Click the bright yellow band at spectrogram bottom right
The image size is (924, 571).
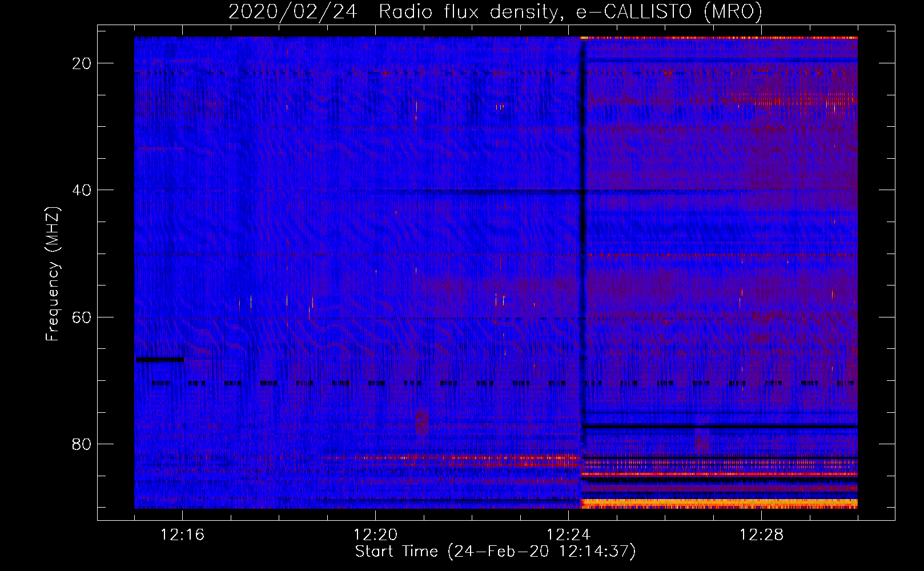[719, 504]
